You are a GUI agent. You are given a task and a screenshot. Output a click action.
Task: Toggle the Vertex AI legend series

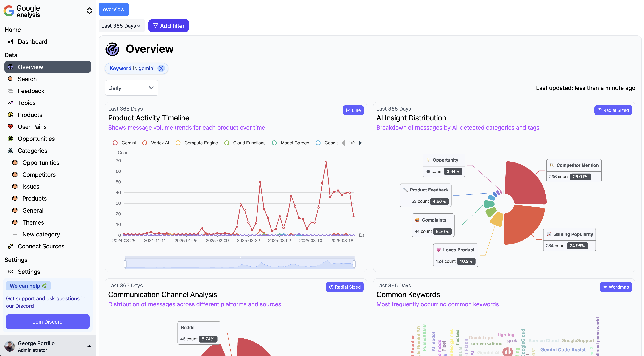(x=154, y=143)
